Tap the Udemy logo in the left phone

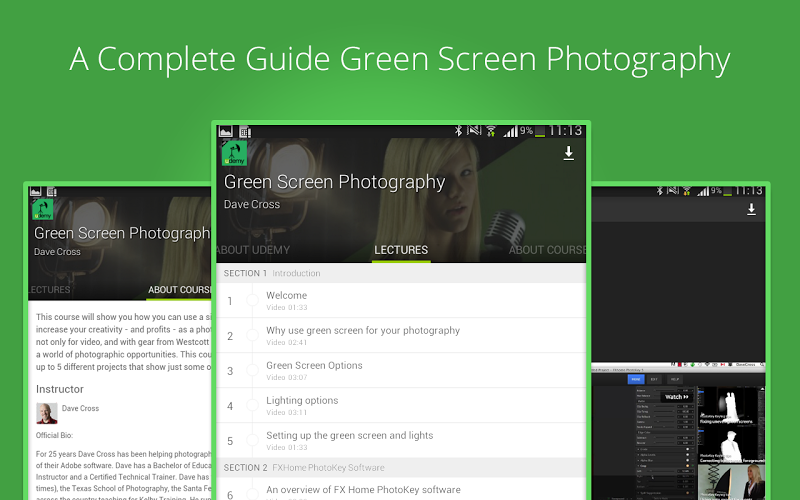point(43,209)
